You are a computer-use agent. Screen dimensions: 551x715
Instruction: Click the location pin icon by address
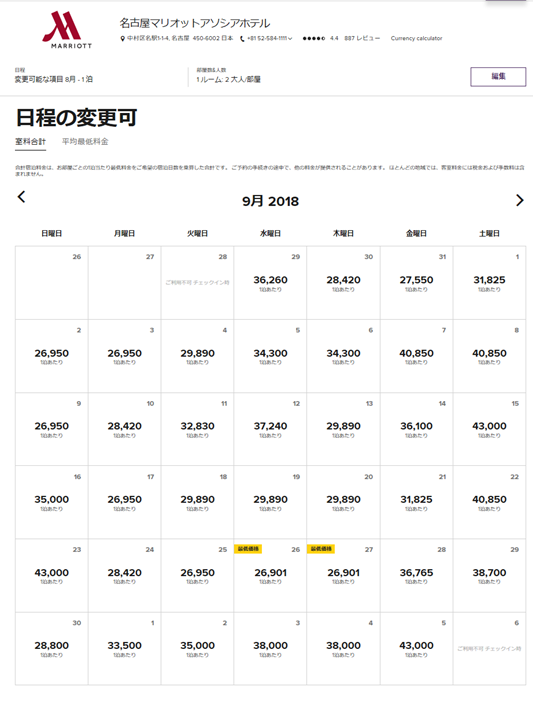click(x=122, y=39)
